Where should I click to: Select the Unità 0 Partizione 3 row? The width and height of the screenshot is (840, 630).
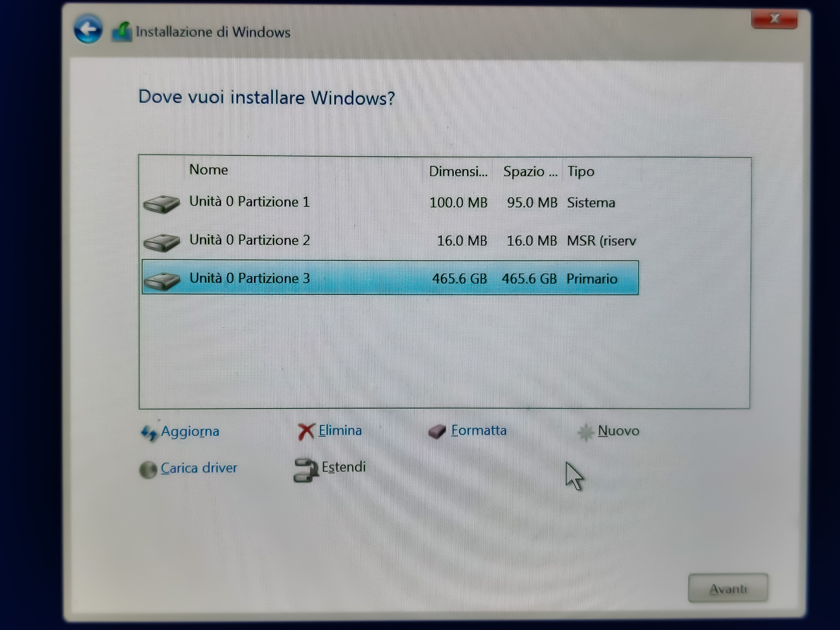coord(390,278)
